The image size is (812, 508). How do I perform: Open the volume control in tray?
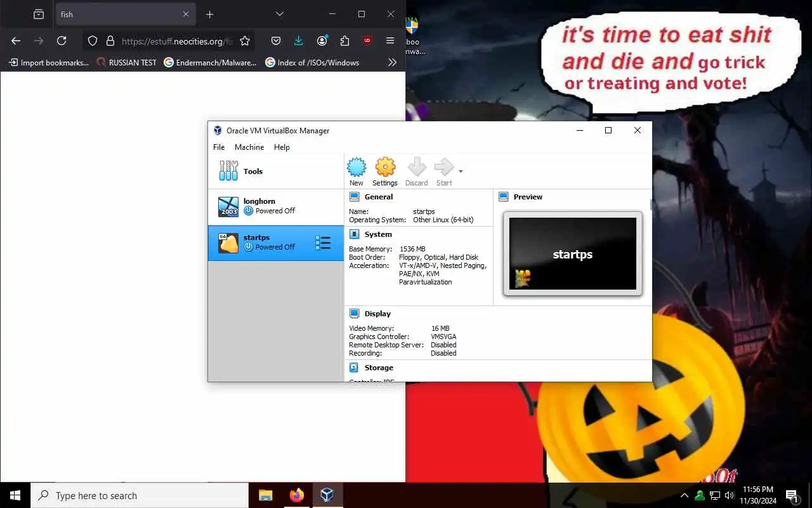click(x=729, y=495)
